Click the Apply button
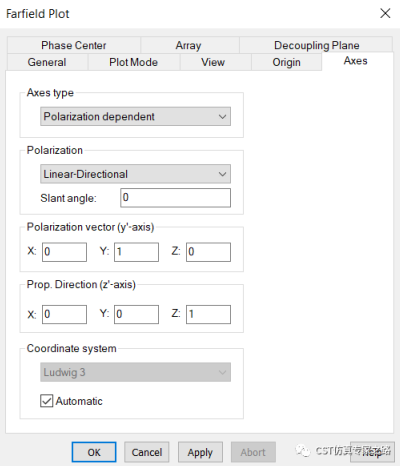400x466 pixels. [x=200, y=452]
